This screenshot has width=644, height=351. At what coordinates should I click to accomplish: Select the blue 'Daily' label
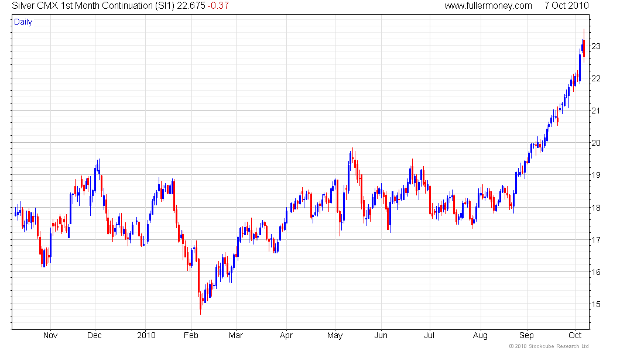pyautogui.click(x=23, y=22)
